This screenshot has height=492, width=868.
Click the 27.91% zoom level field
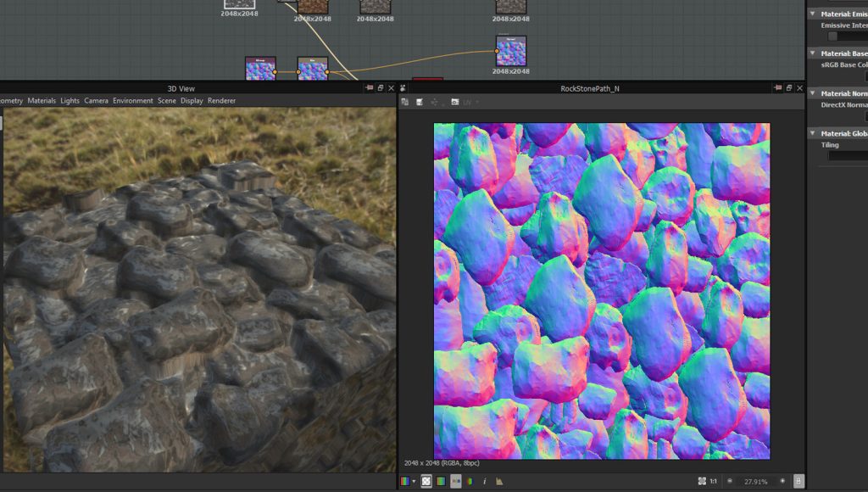[x=756, y=481]
